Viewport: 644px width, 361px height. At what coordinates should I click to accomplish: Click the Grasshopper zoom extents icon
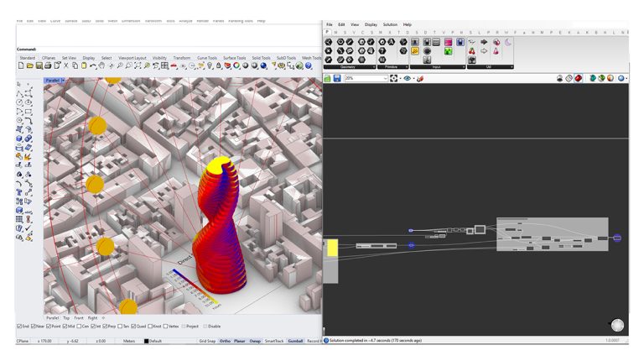coord(394,78)
